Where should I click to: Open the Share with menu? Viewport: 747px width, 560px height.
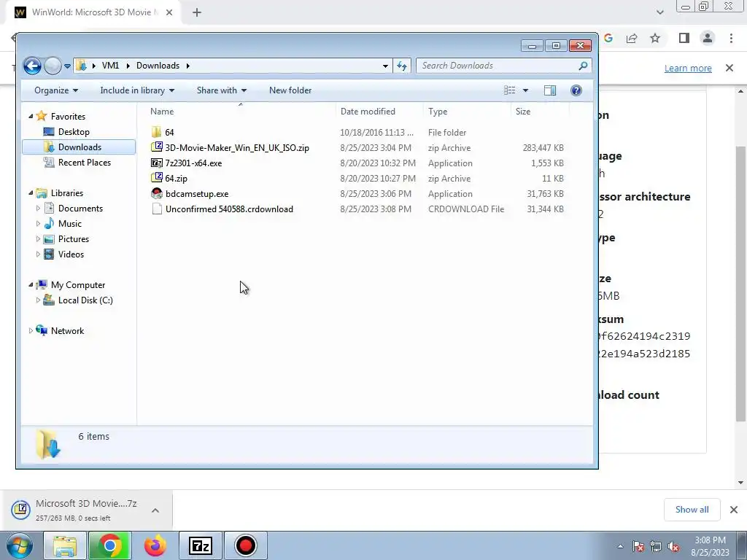(x=222, y=90)
